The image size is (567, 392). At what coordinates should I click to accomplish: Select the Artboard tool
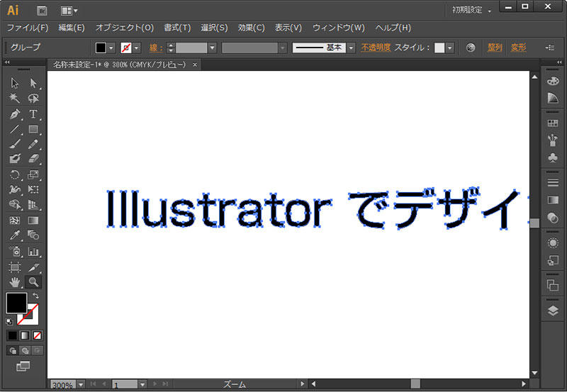click(14, 267)
